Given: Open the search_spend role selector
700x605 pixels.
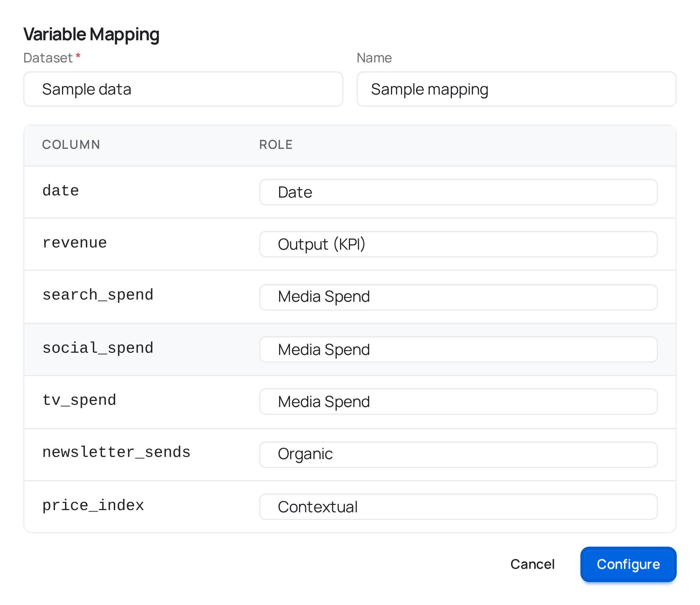Looking at the screenshot, I should coord(458,297).
